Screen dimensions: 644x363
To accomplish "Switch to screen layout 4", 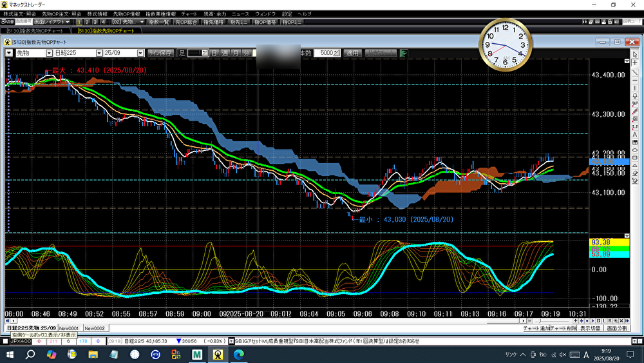I will [103, 22].
